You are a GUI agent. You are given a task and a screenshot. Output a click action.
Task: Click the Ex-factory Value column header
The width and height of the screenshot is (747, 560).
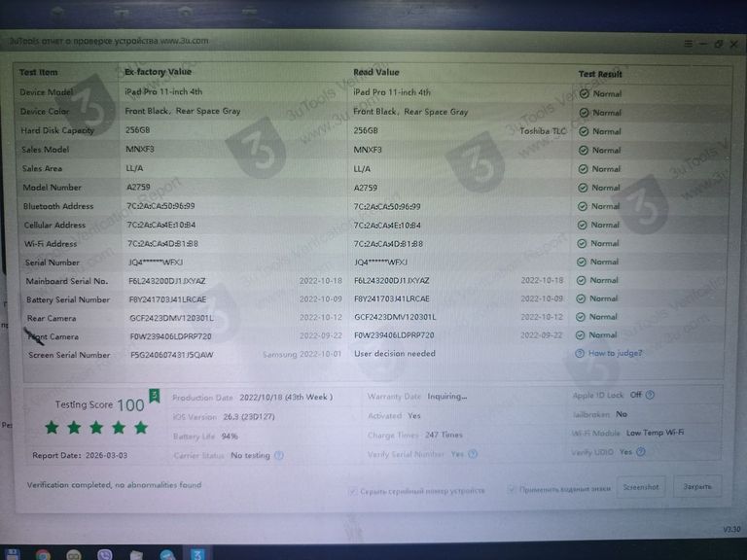pos(158,72)
